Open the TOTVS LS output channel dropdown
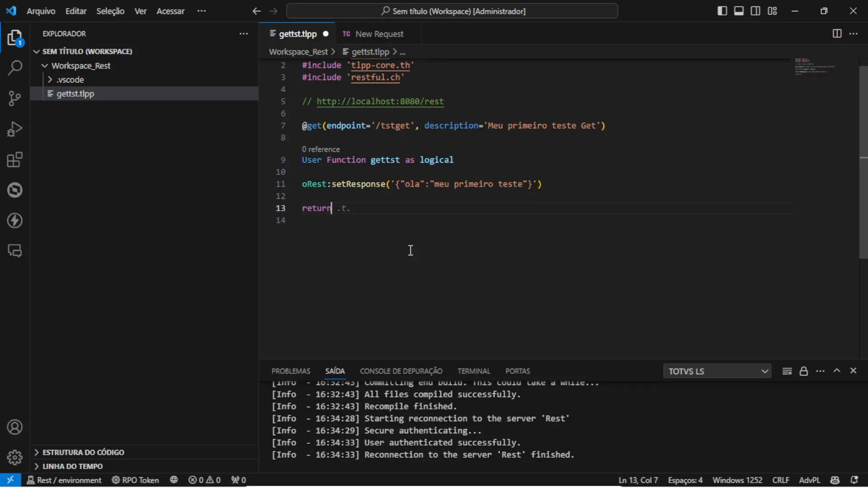 coord(717,371)
